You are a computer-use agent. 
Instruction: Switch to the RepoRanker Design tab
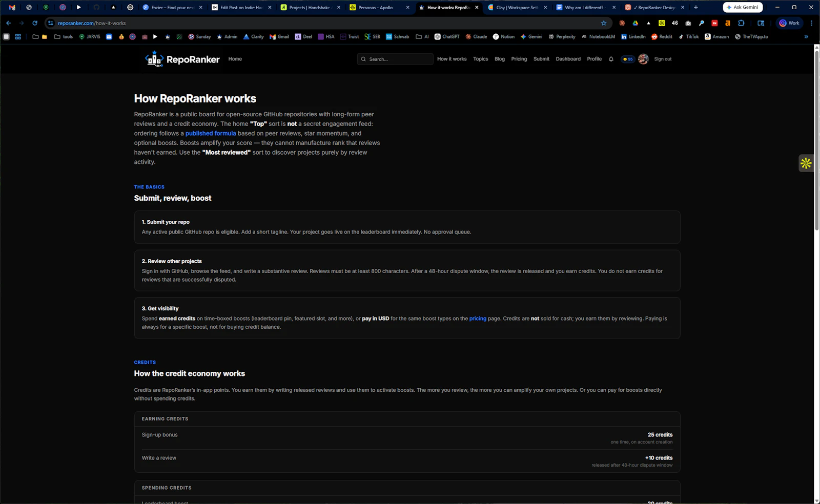(654, 8)
